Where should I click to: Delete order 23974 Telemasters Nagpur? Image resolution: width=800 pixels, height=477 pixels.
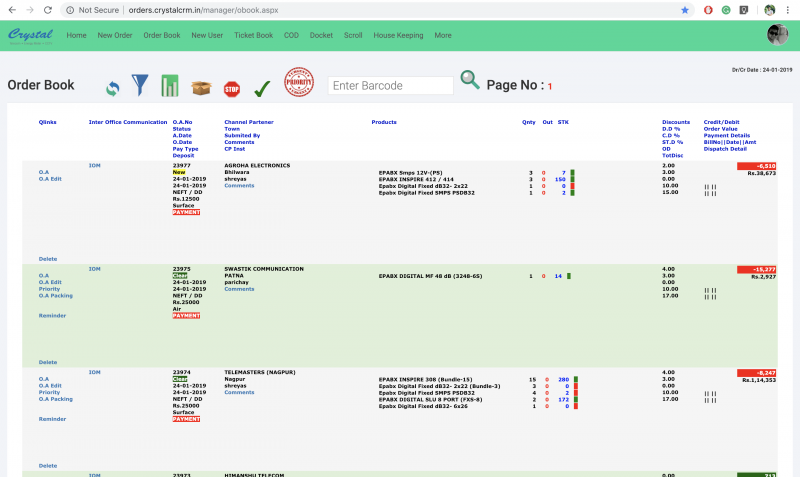pyautogui.click(x=48, y=466)
